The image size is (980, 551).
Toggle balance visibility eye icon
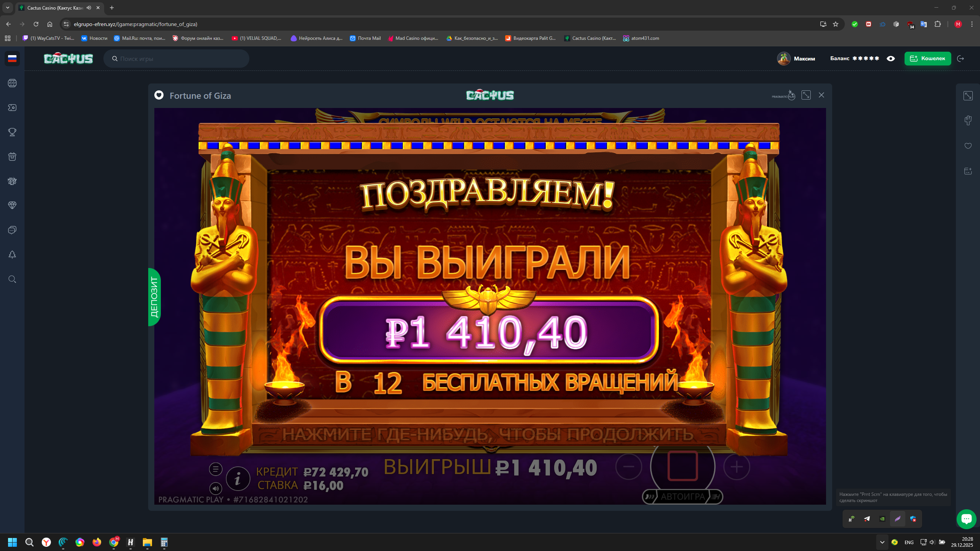pos(890,59)
